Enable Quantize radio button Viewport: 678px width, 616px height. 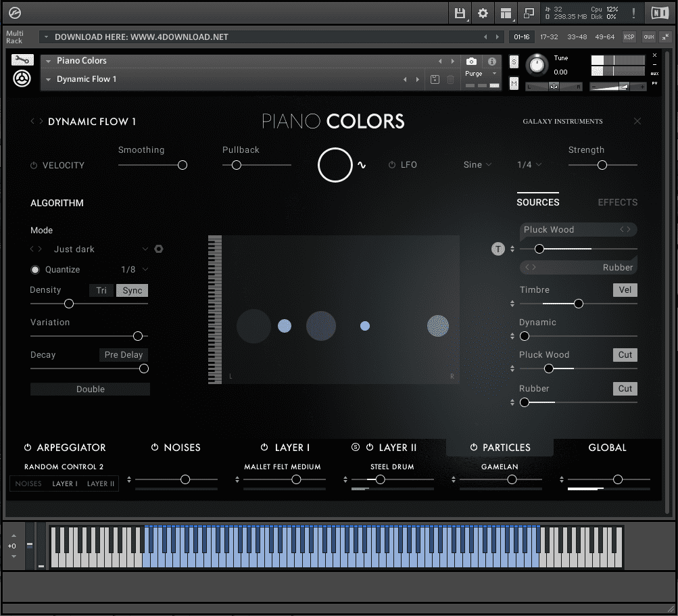(35, 270)
